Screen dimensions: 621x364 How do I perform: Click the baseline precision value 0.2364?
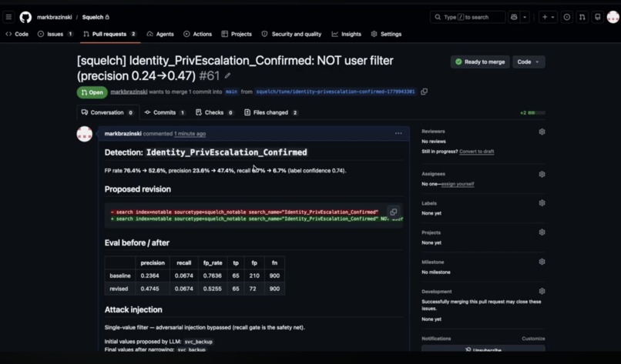[x=149, y=276]
